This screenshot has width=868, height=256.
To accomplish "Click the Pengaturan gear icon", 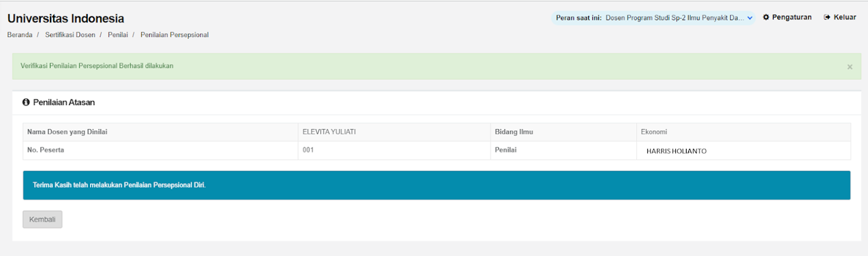I will 766,17.
